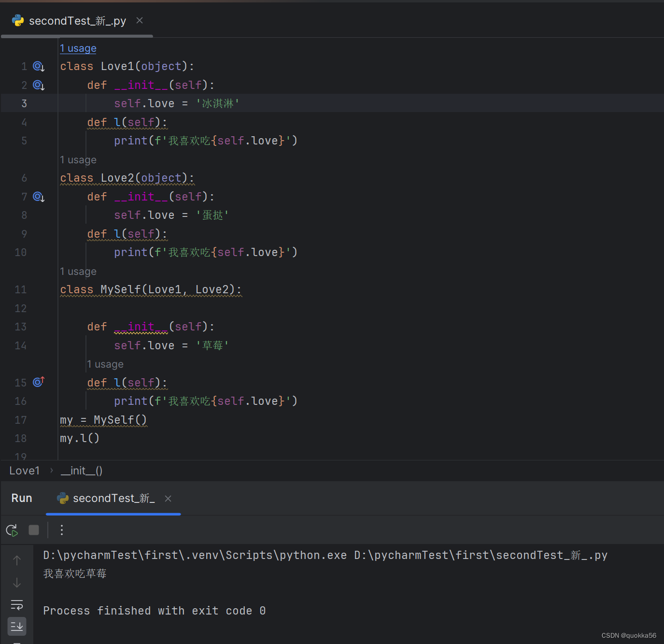Click the '1 usage' hint above MySelf's l method
664x644 pixels.
105,364
